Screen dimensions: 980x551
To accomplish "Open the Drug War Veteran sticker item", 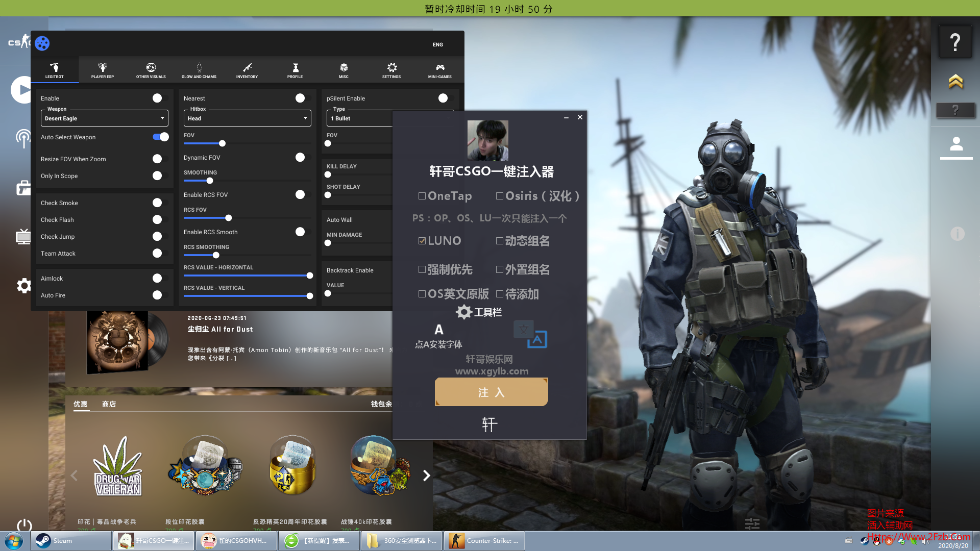I will 118,467.
